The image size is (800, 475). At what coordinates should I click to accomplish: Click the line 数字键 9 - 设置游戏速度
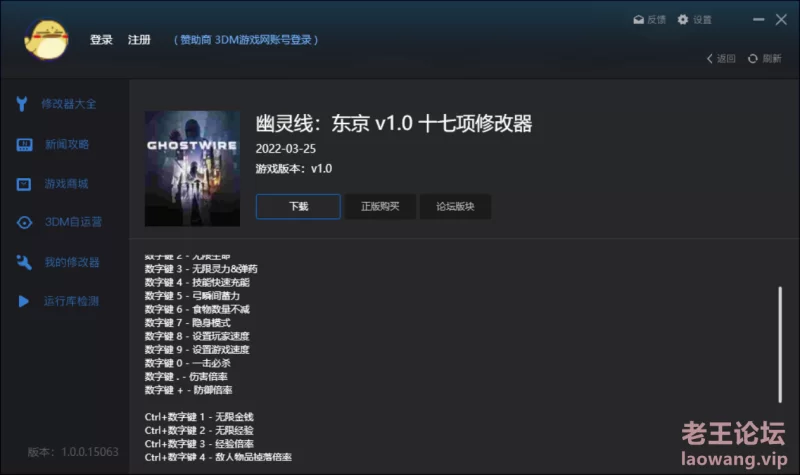tap(197, 349)
